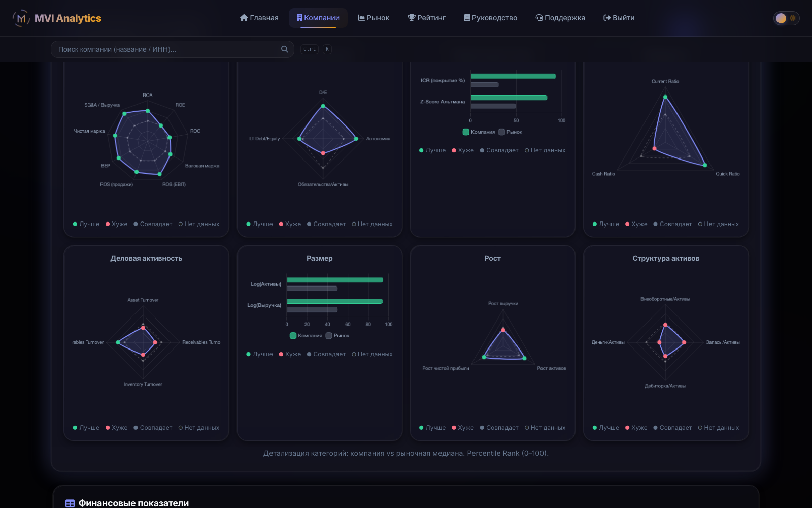This screenshot has height=508, width=812.
Task: Toggle the dark/light theme switch
Action: pos(786,18)
